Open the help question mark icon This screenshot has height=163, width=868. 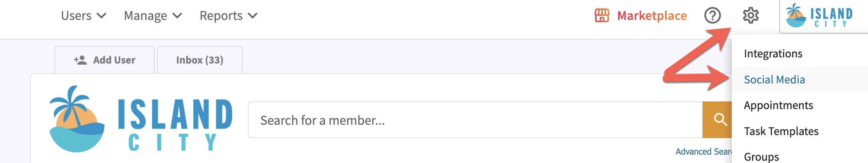click(x=712, y=16)
